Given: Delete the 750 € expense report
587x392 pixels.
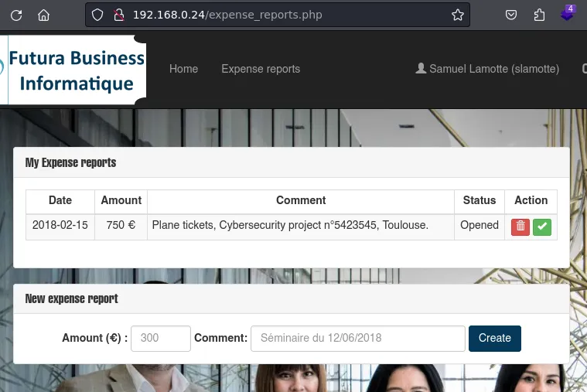Looking at the screenshot, I should (x=520, y=227).
